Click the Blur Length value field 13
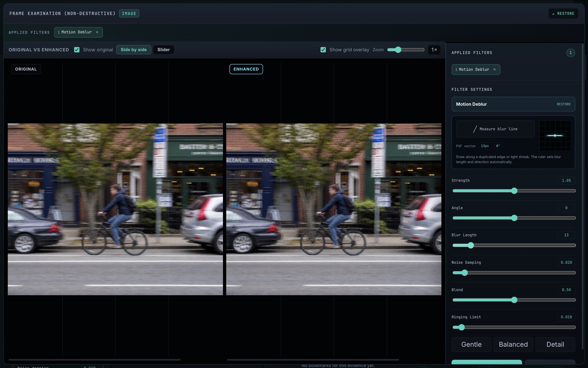Screen dimensions: 588x368 click(x=566, y=235)
